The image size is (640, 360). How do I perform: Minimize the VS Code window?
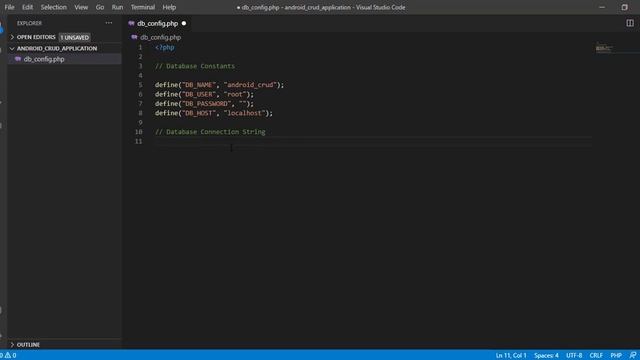click(602, 7)
